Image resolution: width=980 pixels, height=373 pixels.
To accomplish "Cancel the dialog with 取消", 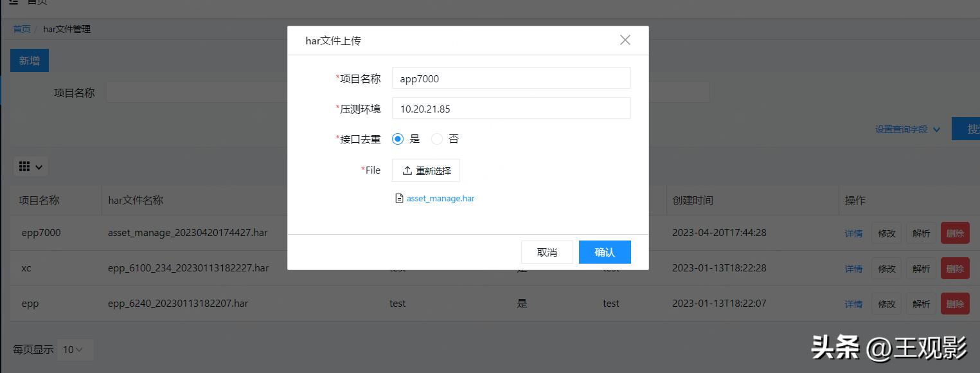I will (547, 251).
